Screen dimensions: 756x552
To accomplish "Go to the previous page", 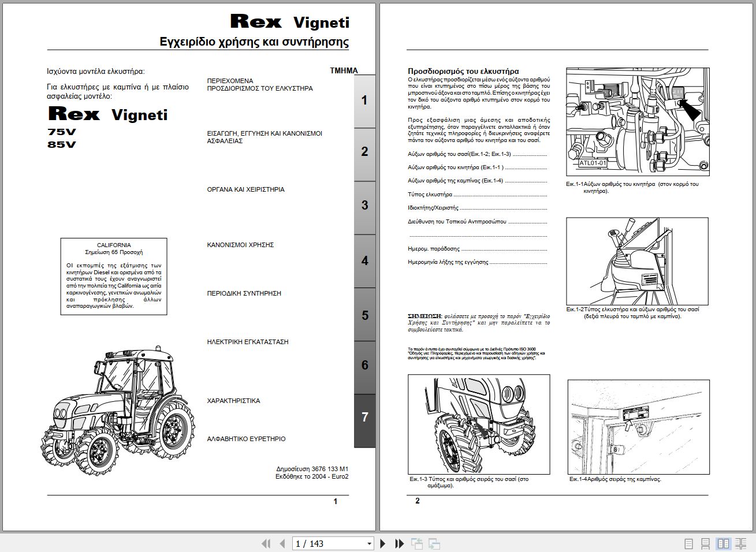I will coord(282,543).
